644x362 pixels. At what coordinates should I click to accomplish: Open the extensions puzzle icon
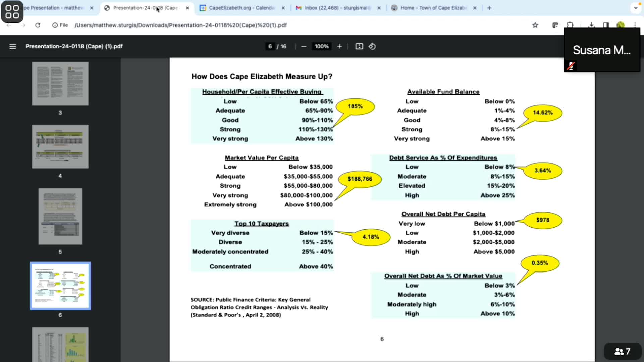(x=570, y=25)
